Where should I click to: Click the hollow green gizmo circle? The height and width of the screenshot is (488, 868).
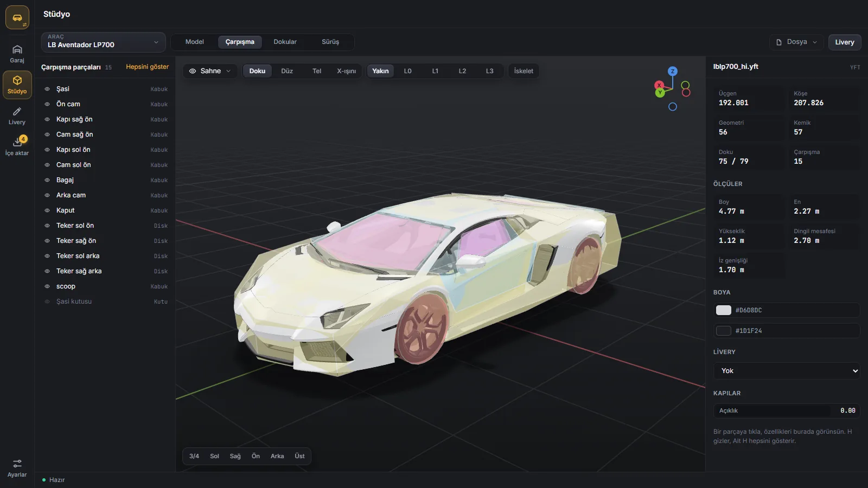[x=686, y=85]
